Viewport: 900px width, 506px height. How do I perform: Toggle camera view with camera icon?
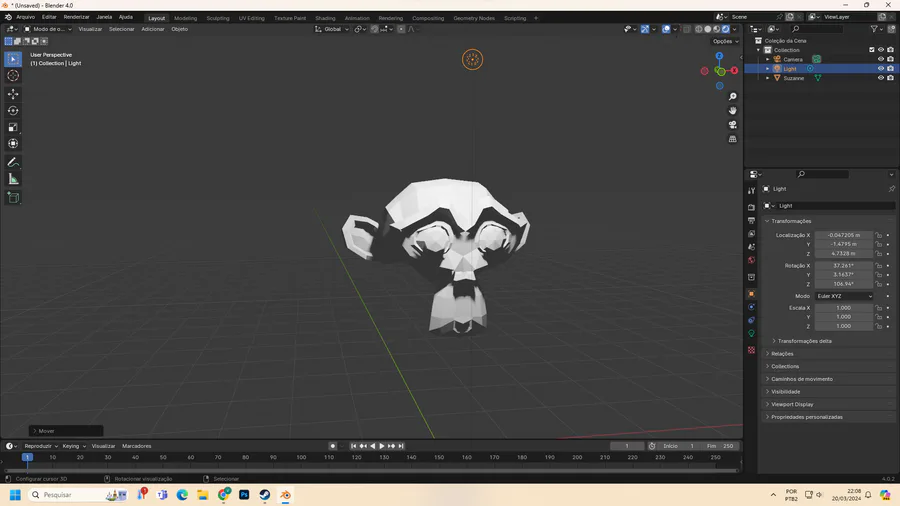pyautogui.click(x=732, y=124)
